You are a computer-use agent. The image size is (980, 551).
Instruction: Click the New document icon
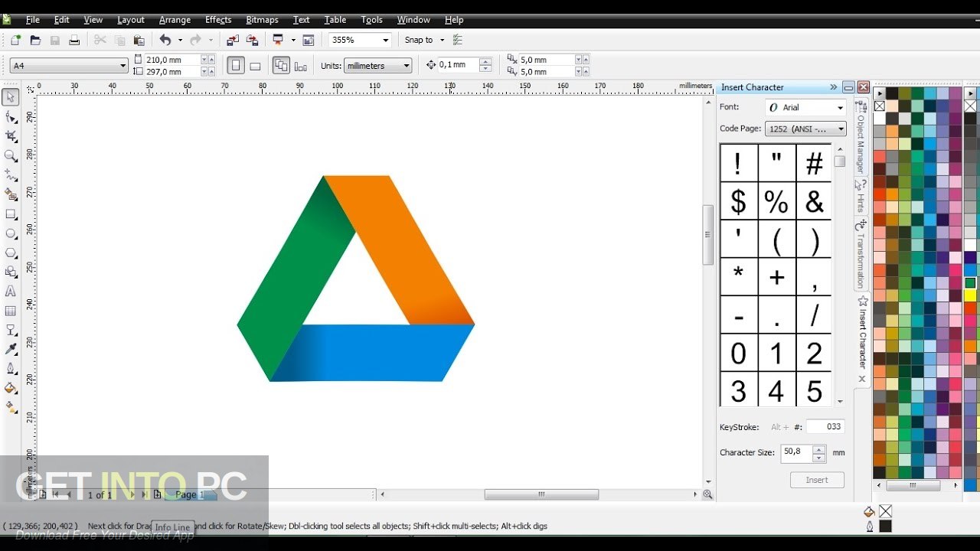[15, 40]
